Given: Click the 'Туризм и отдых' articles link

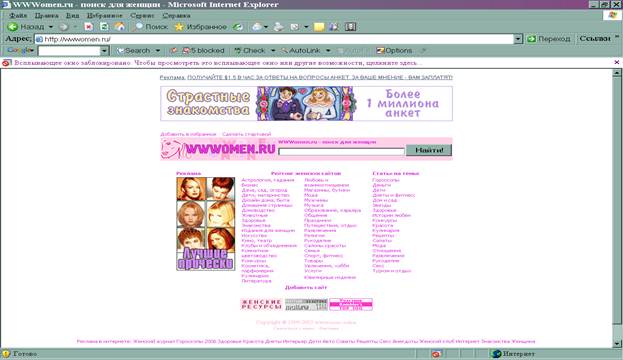Looking at the screenshot, I should [392, 271].
